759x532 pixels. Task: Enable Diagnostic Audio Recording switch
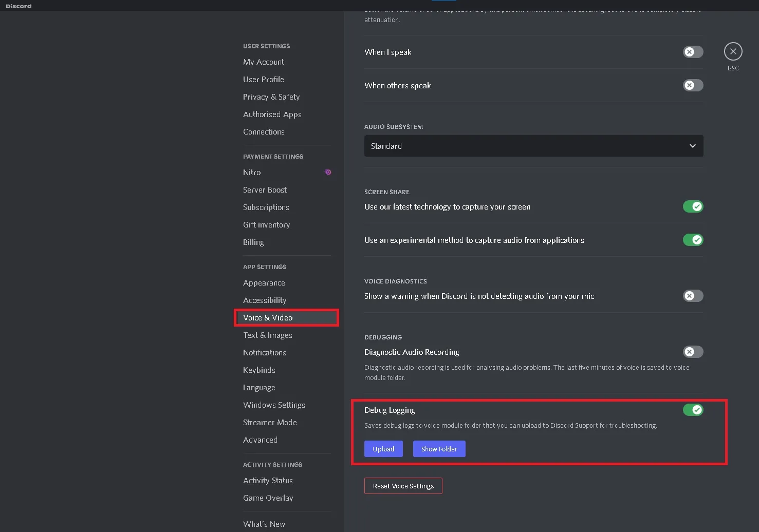coord(693,352)
